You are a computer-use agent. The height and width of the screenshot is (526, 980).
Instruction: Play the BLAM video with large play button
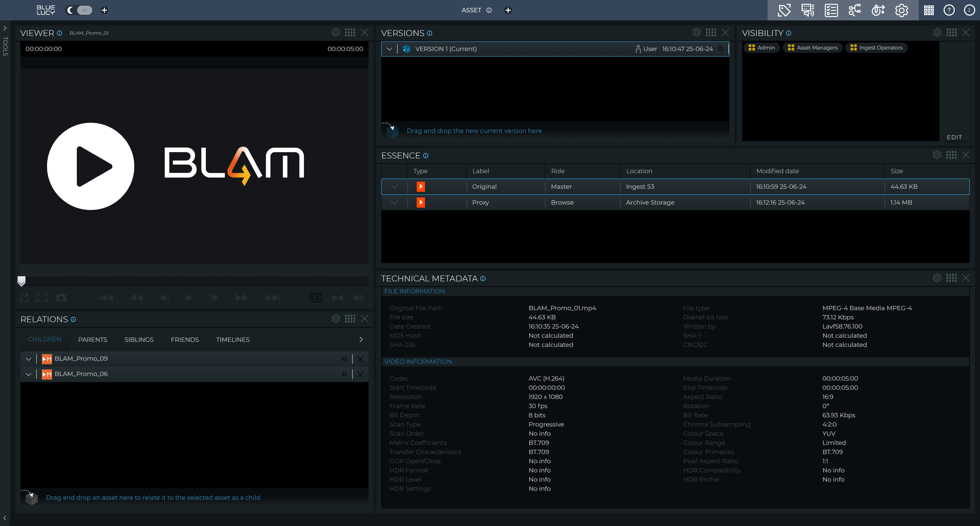pos(91,166)
